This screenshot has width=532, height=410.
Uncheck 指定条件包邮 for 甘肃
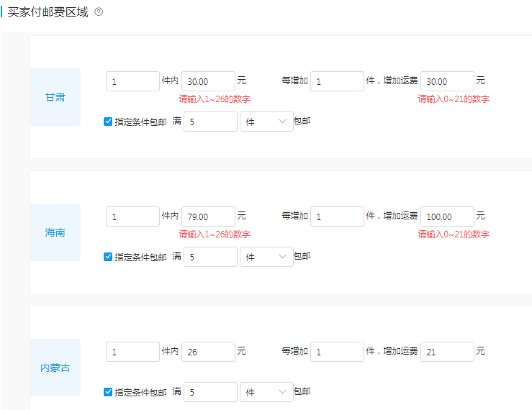pos(108,122)
